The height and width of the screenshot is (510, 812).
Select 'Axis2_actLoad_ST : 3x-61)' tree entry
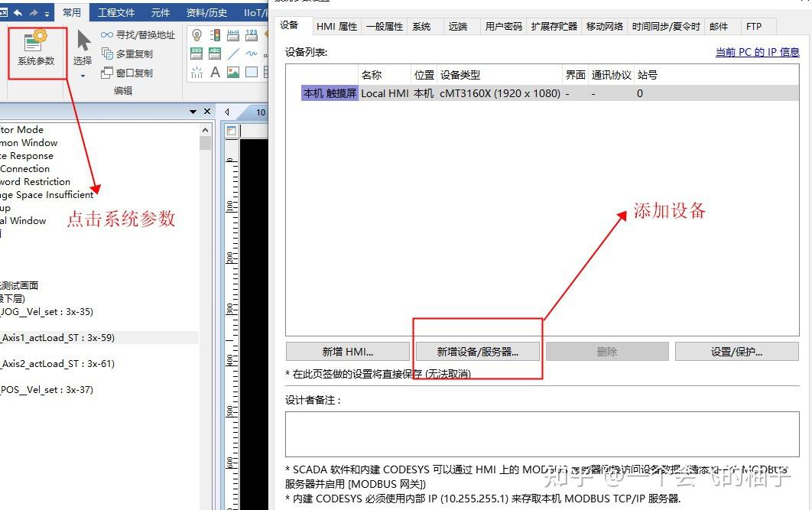point(57,363)
